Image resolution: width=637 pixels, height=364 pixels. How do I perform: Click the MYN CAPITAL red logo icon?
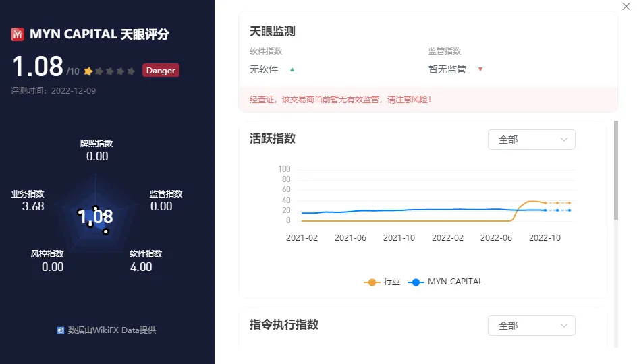click(18, 34)
